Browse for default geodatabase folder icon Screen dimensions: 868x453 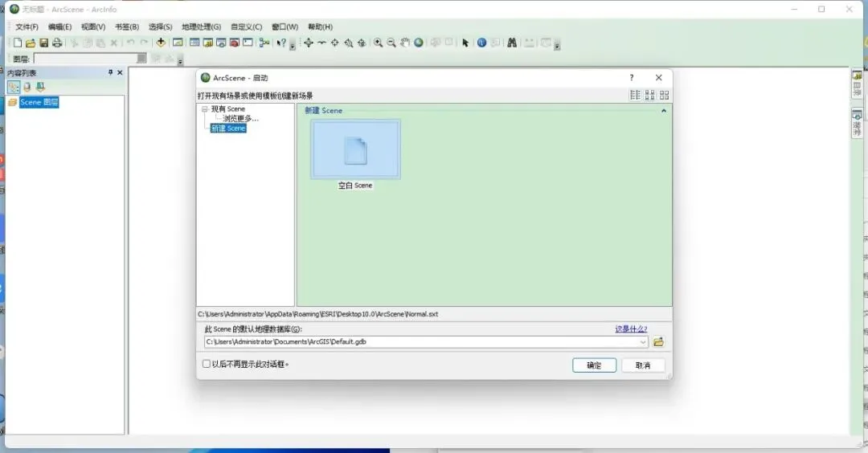(658, 342)
